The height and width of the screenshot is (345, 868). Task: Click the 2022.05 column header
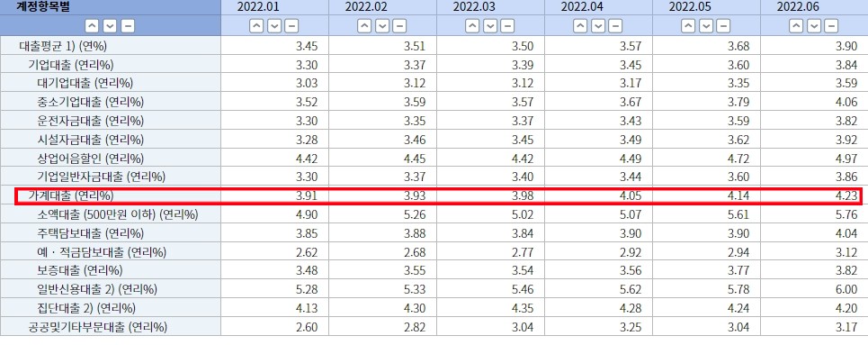689,7
